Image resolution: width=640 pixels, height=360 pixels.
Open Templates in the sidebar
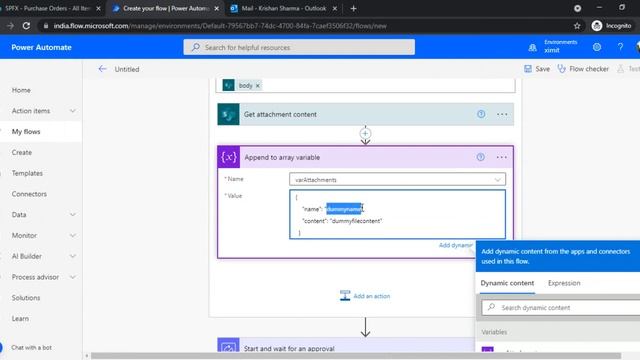pos(27,173)
